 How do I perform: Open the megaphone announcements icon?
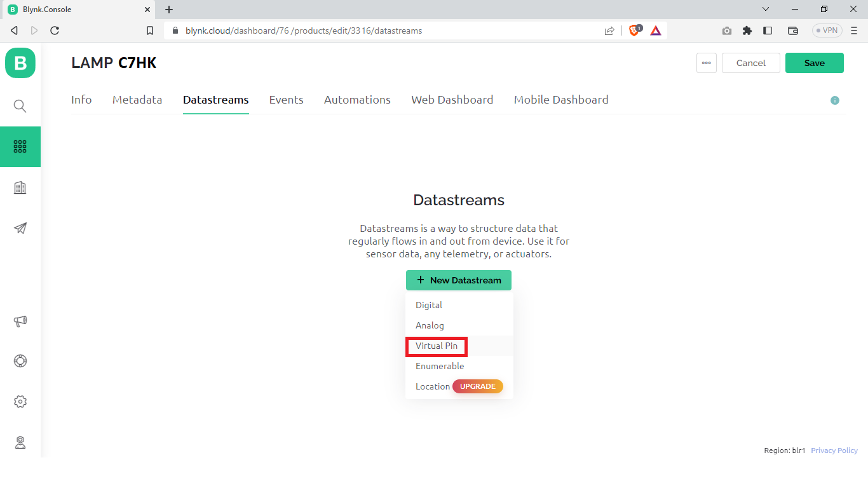(20, 321)
